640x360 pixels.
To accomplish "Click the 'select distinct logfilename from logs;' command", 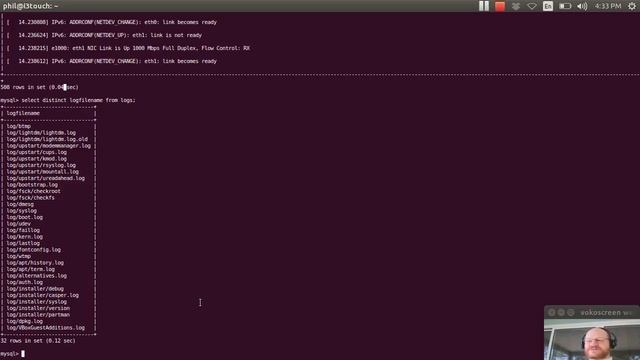I will tap(78, 100).
